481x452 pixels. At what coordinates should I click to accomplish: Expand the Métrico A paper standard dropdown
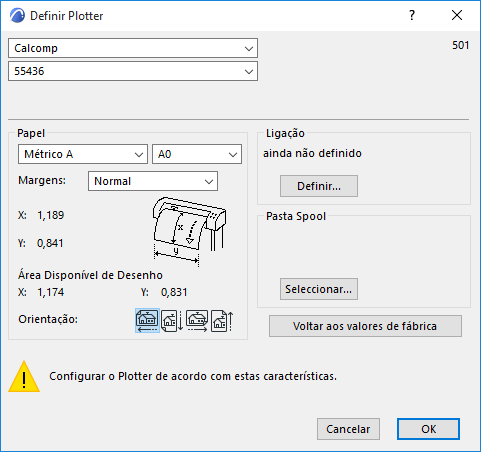83,154
